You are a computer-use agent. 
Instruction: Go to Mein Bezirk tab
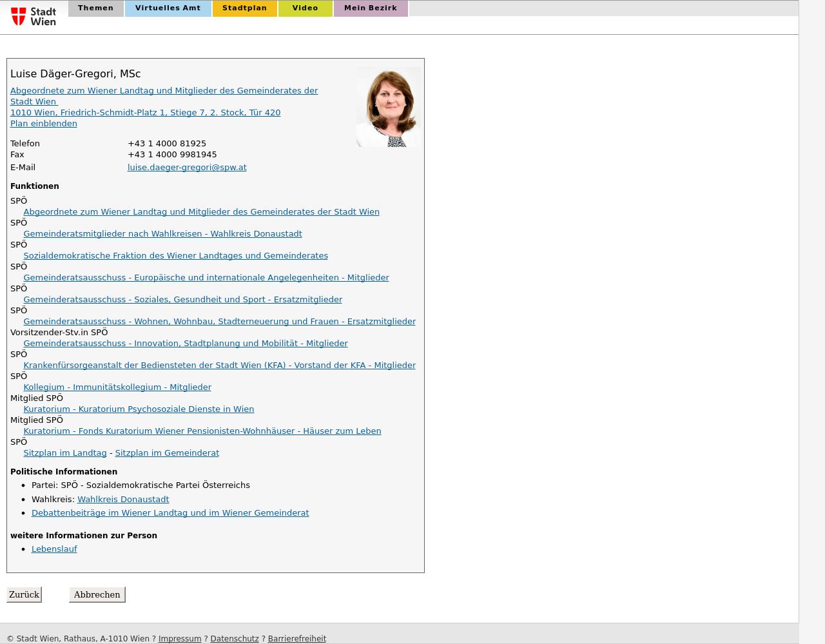tap(370, 8)
